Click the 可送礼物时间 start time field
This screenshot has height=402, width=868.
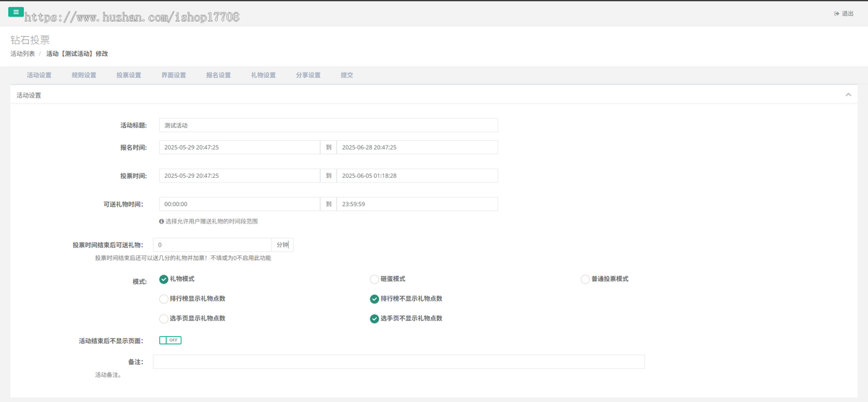[239, 204]
